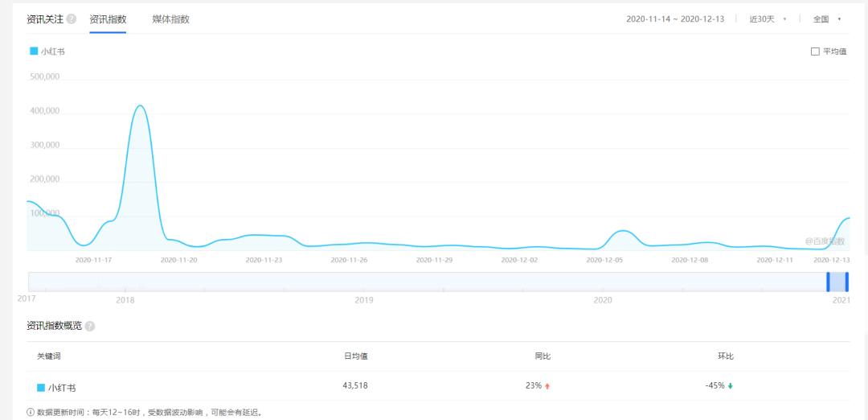Click the 2020-12-02 axis date label

[x=520, y=259]
